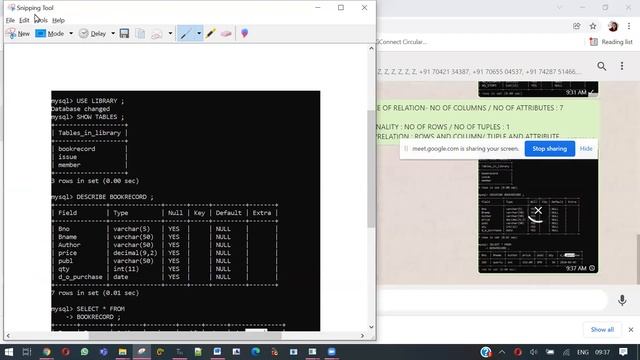Expand the Delay dropdown arrow
Viewport: 640px width, 360px height.
coord(113,33)
